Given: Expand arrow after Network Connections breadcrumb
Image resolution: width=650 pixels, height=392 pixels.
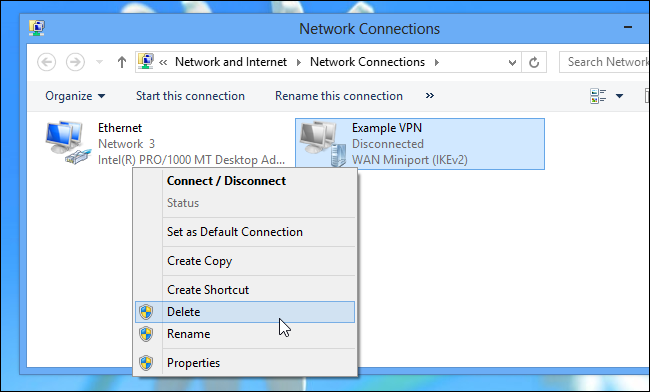Looking at the screenshot, I should 437,63.
